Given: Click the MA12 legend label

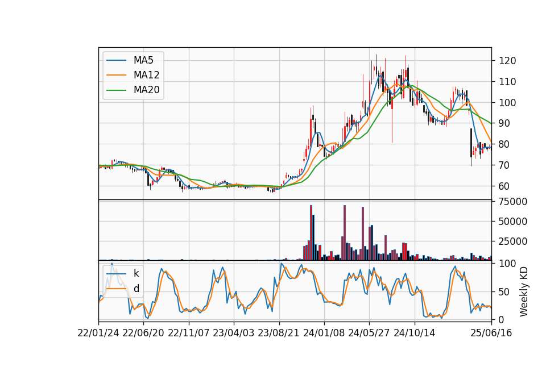Looking at the screenshot, I should [x=147, y=75].
